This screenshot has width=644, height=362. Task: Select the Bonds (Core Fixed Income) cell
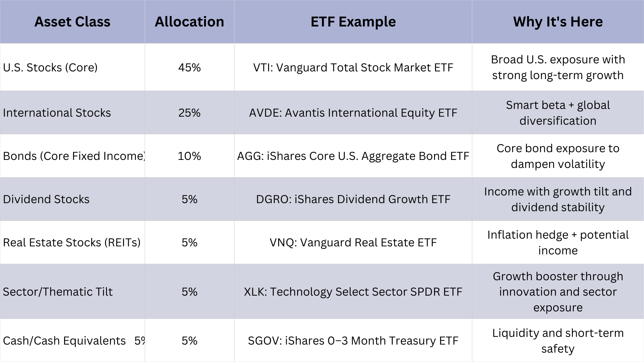(74, 156)
